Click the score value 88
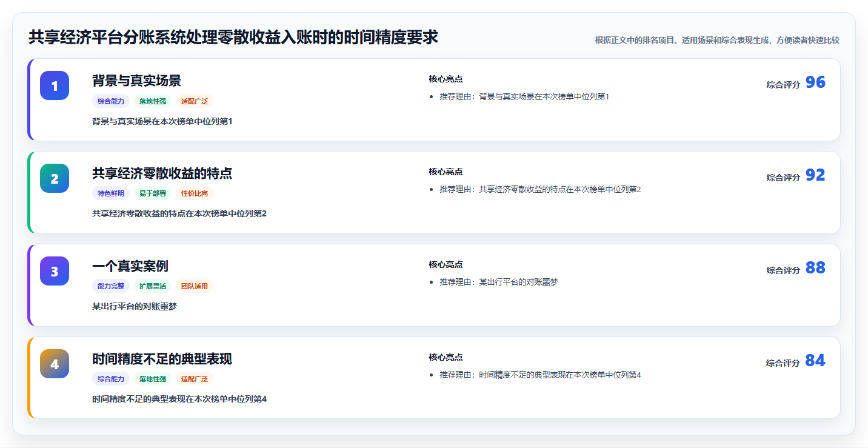The width and height of the screenshot is (868, 448). pyautogui.click(x=815, y=268)
